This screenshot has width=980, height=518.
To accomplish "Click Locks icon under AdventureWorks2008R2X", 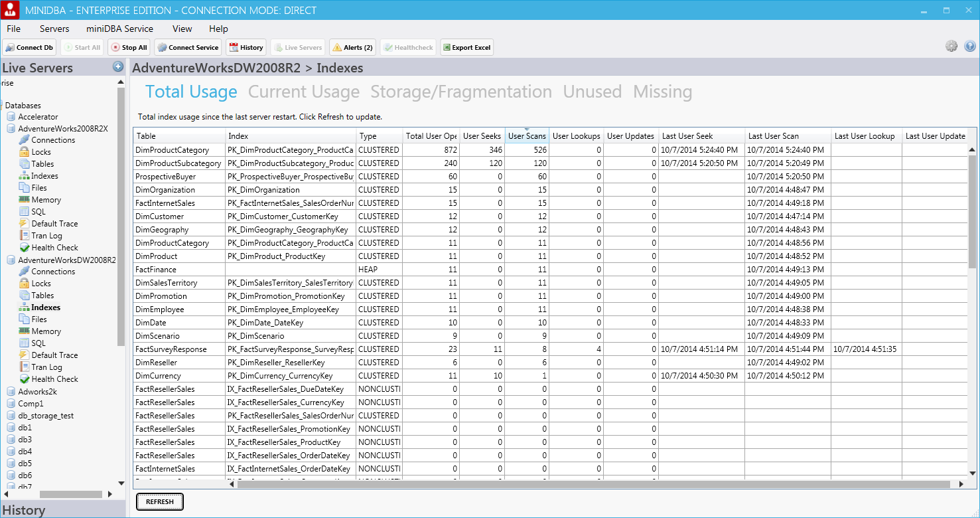I will click(x=24, y=152).
